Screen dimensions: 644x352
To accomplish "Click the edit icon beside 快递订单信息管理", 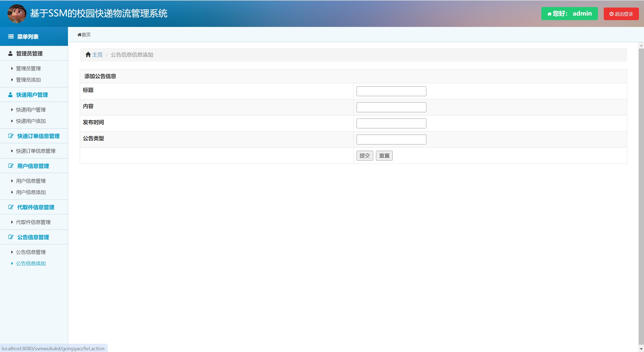I will tap(11, 136).
